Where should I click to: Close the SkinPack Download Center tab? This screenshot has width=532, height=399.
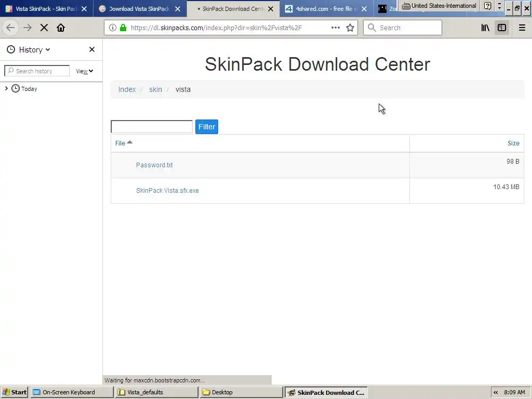270,9
